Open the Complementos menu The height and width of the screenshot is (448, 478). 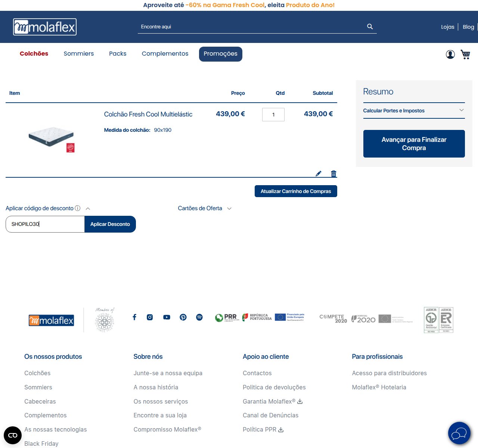tap(165, 54)
